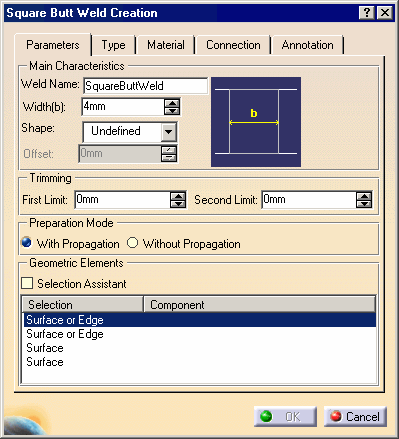Select the first Surface row
The height and width of the screenshot is (439, 399).
pyautogui.click(x=199, y=348)
